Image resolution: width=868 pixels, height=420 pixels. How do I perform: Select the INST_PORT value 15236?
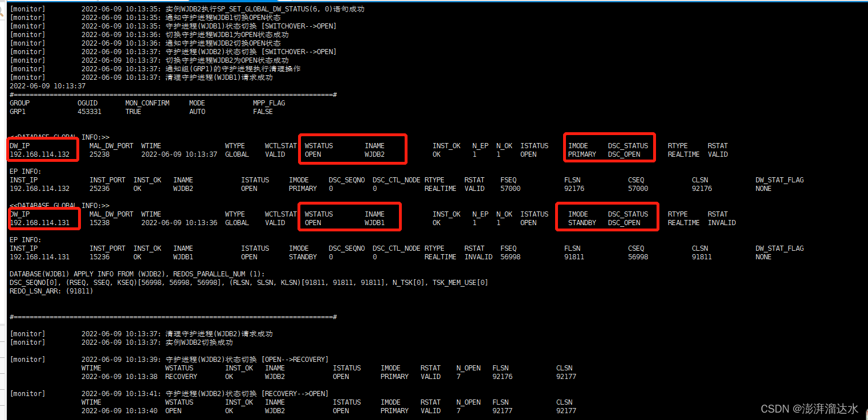(x=99, y=257)
